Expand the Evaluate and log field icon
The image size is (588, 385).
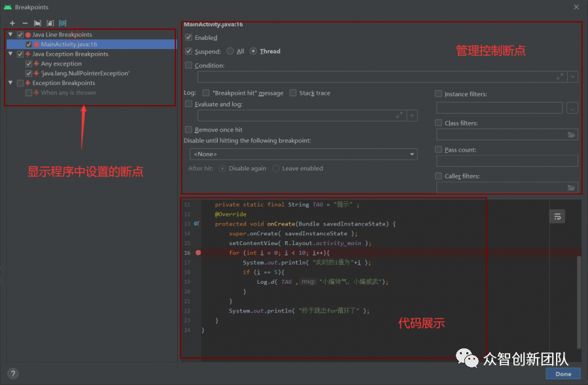(x=400, y=116)
